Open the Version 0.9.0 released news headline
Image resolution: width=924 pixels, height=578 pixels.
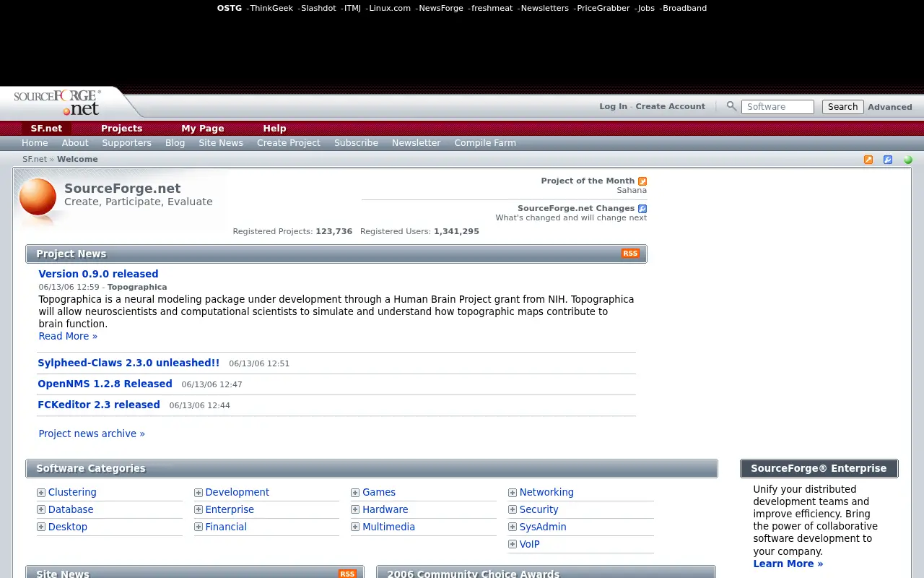coord(98,274)
